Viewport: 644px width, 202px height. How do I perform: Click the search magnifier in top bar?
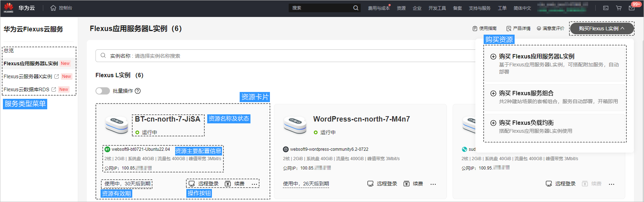click(x=356, y=8)
